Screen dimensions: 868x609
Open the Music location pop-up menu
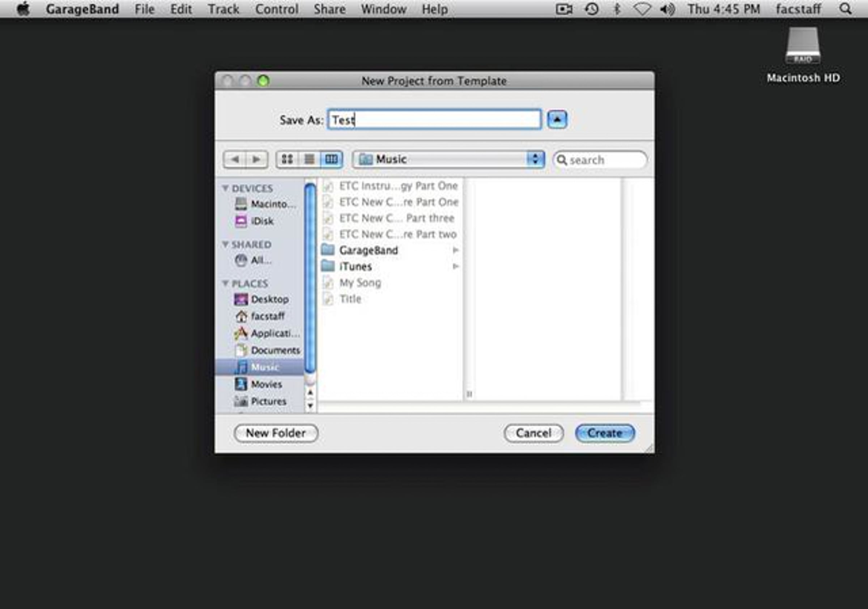[x=448, y=159]
